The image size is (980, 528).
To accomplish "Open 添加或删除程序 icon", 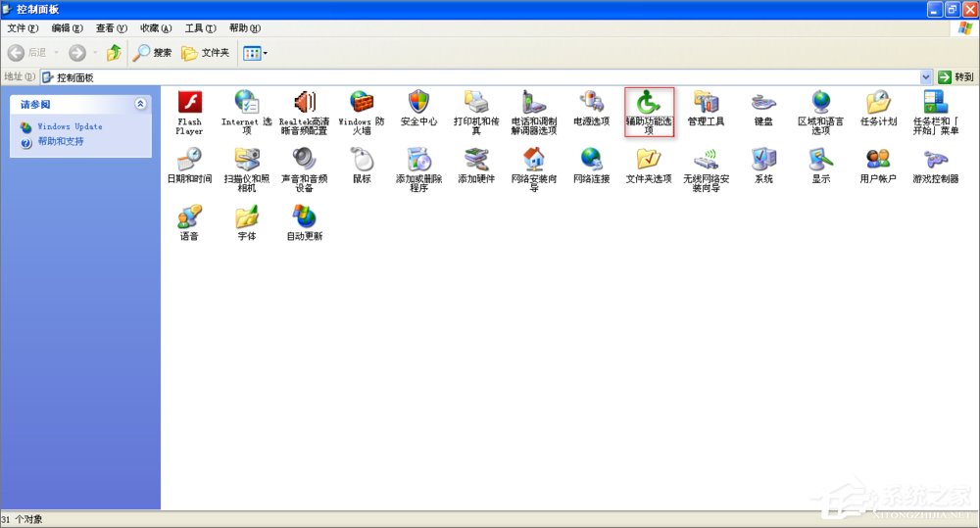I will point(418,160).
